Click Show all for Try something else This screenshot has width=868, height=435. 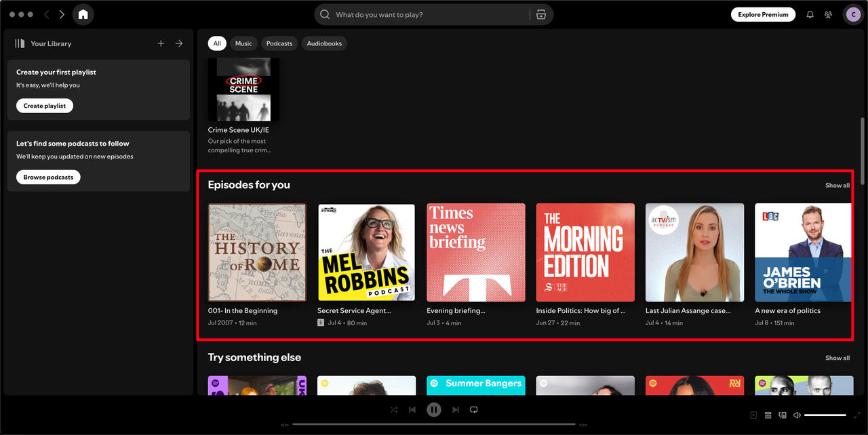pyautogui.click(x=837, y=358)
